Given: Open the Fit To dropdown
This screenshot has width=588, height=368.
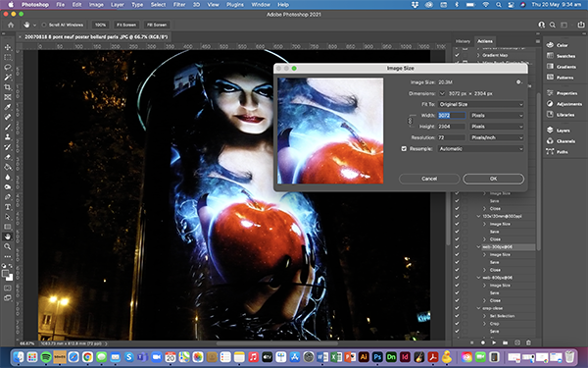Looking at the screenshot, I should pos(481,104).
